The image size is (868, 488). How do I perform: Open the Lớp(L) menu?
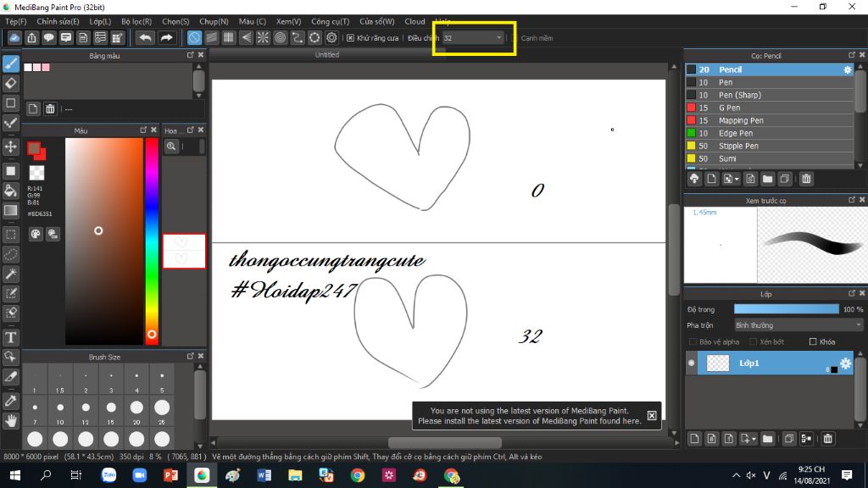coord(100,21)
